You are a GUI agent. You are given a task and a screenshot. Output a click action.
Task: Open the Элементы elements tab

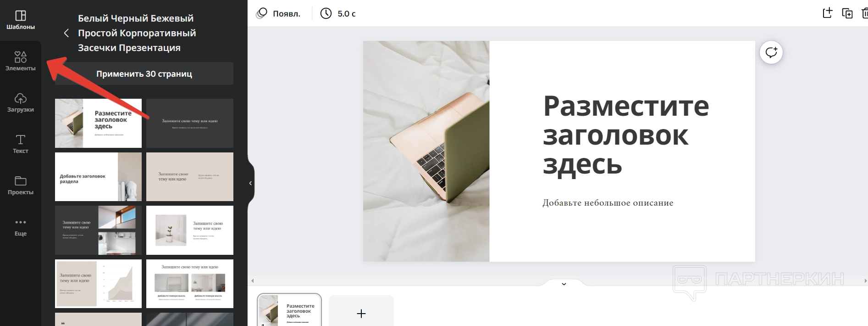[x=20, y=62]
